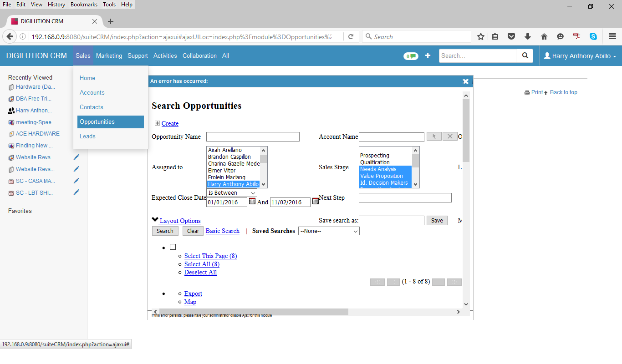
Task: Click the Back to top link
Action: coord(564,92)
